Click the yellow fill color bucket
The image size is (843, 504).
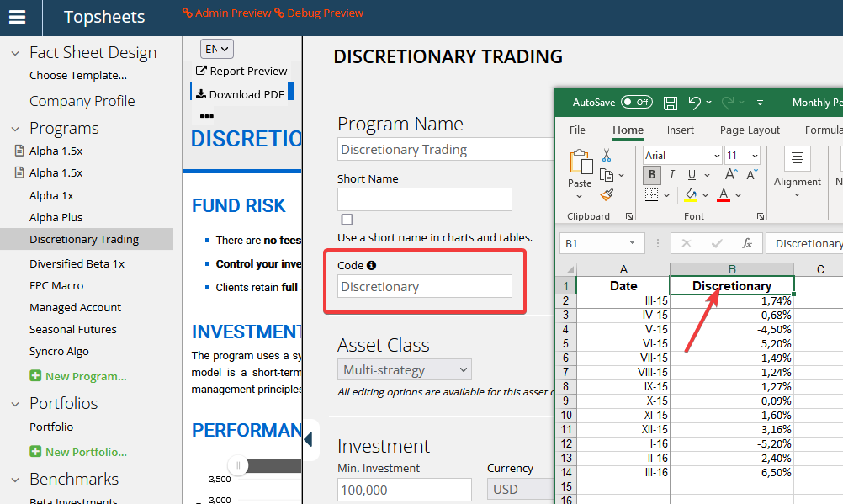[691, 194]
